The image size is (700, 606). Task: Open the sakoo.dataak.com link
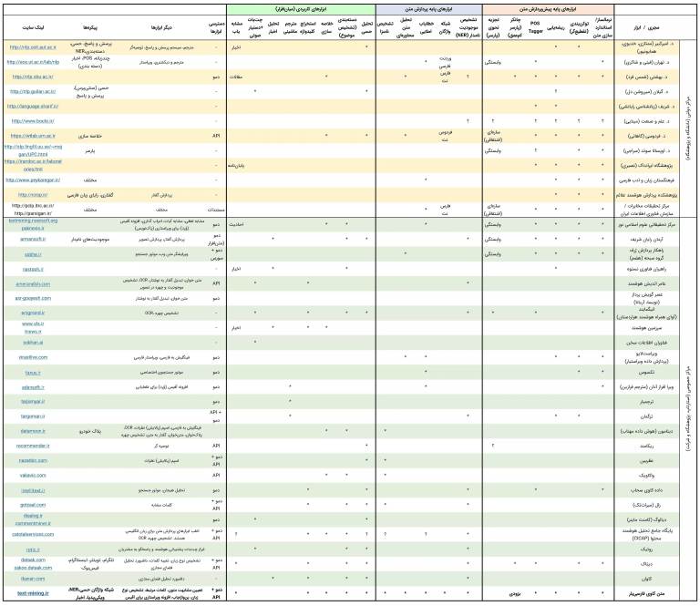coord(33,568)
